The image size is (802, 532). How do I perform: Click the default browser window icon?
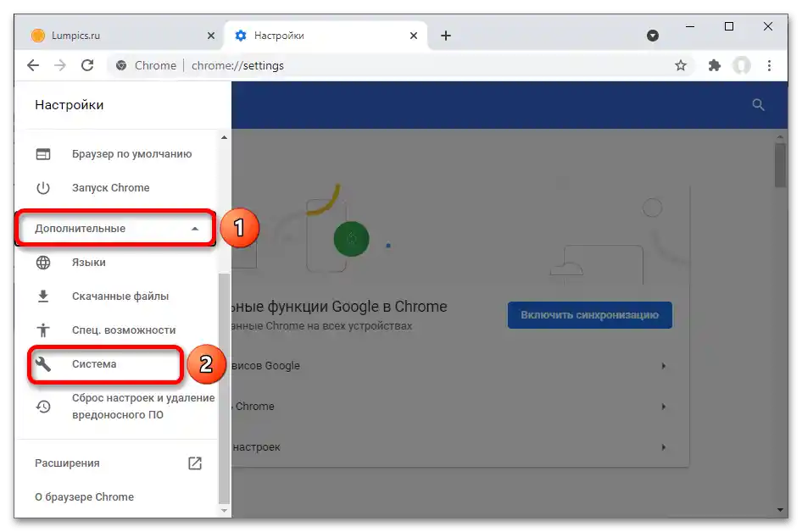pyautogui.click(x=43, y=154)
